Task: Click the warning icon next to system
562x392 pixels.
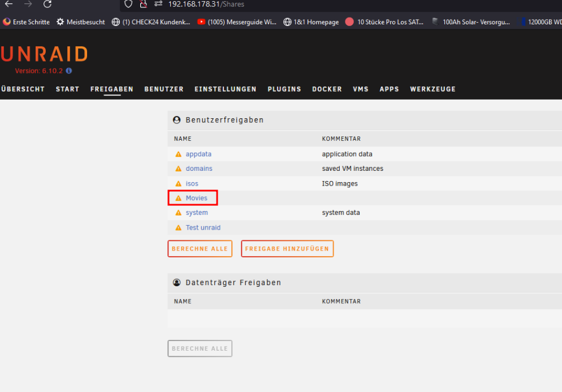Action: tap(178, 213)
